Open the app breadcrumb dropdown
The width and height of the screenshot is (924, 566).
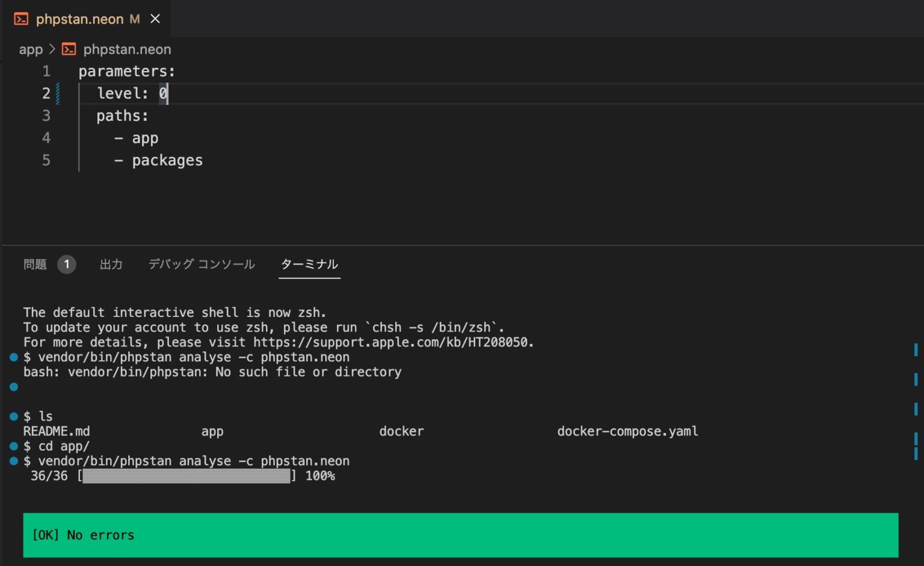pyautogui.click(x=31, y=49)
